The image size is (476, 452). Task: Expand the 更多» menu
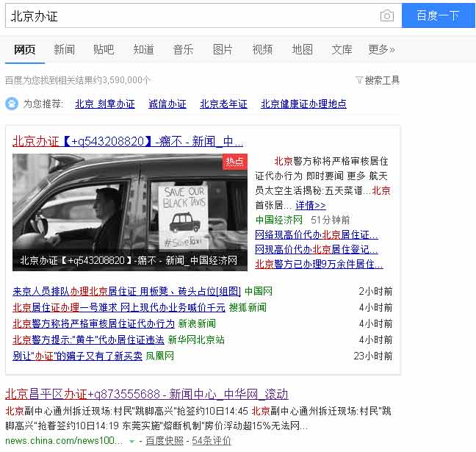point(381,49)
